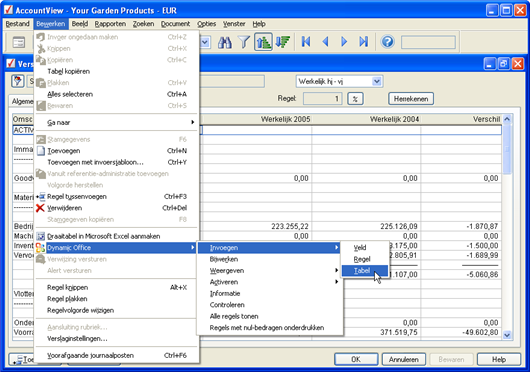Open the Bestand menu
The width and height of the screenshot is (530, 372).
pyautogui.click(x=18, y=24)
